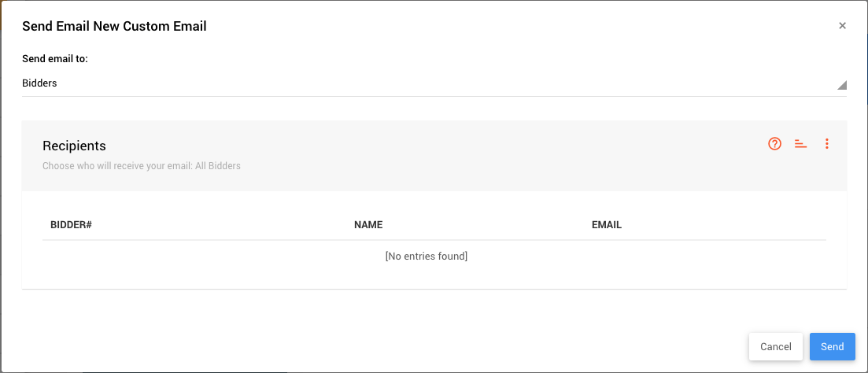Sort by the EMAIL column header
The width and height of the screenshot is (868, 373).
tap(607, 225)
